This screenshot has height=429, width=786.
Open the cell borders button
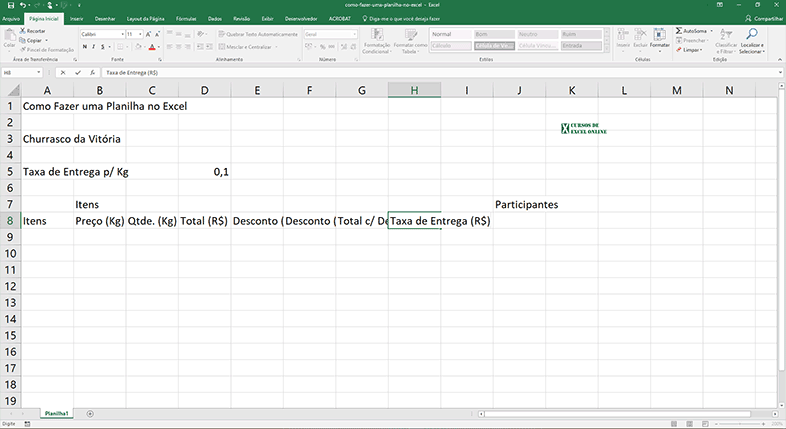click(120, 47)
